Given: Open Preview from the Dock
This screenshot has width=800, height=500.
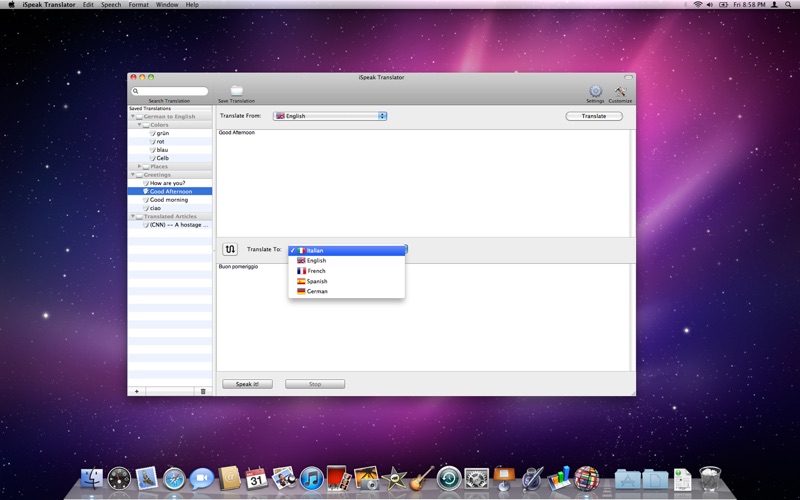Looking at the screenshot, I should [x=284, y=479].
